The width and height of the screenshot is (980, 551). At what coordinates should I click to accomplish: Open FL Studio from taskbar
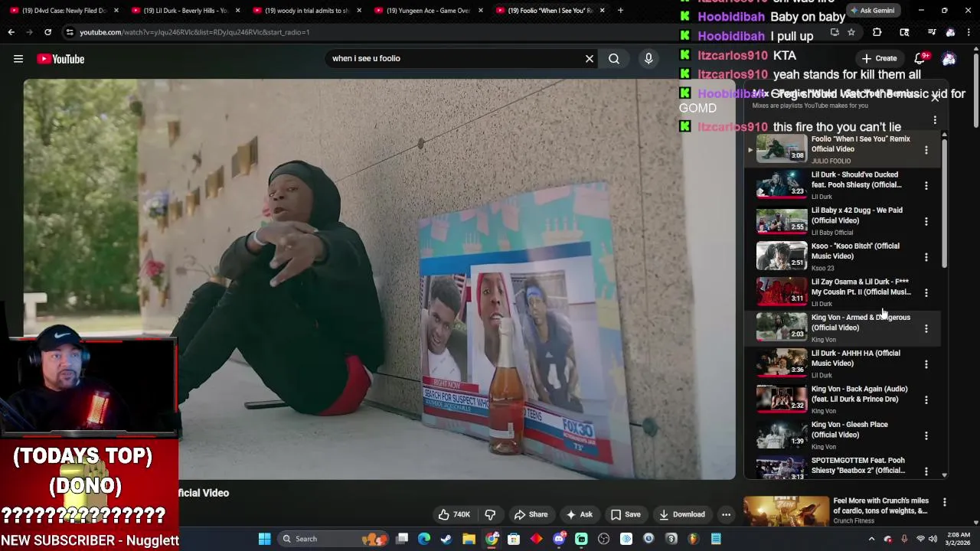coord(693,539)
